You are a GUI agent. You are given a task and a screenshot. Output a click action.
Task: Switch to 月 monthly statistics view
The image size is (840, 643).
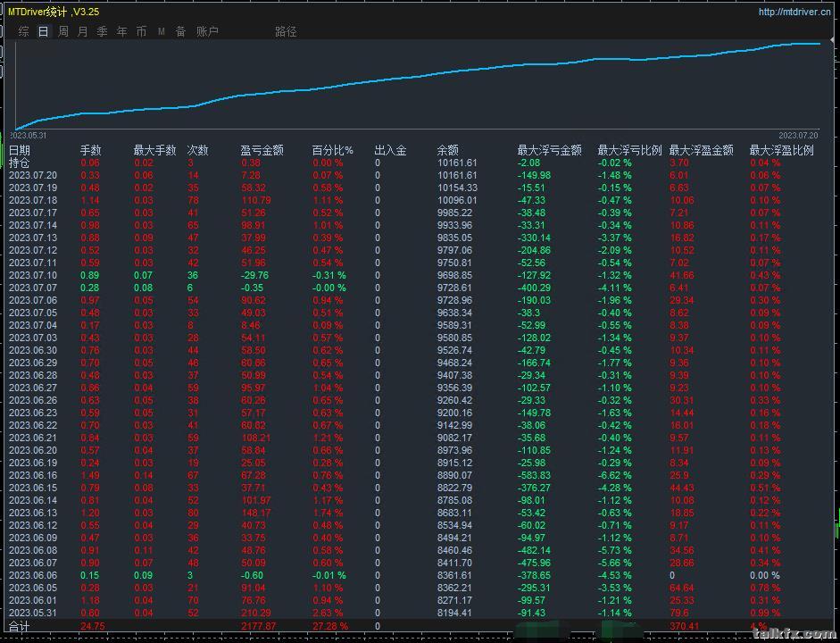83,31
